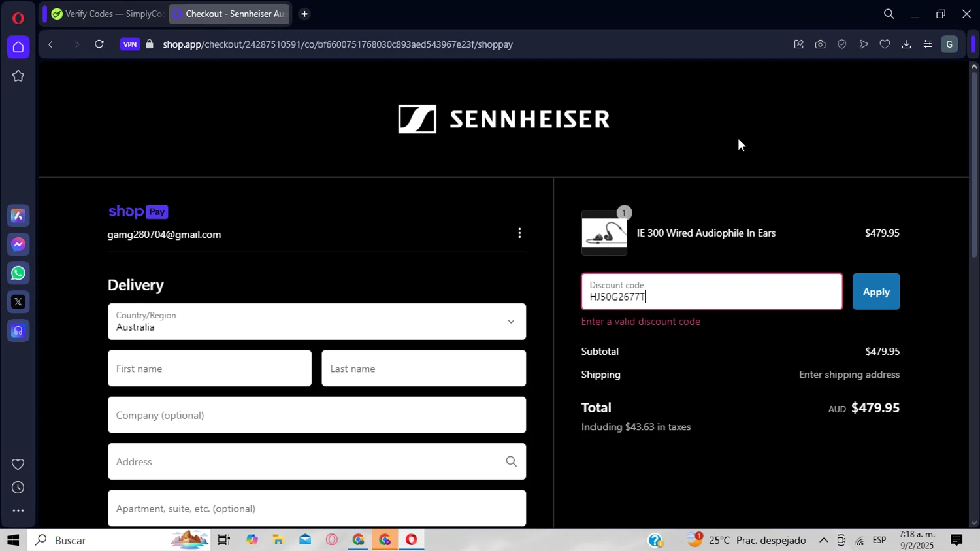Open Aria AI in sidebar
This screenshot has width=980, height=551.
[x=18, y=216]
